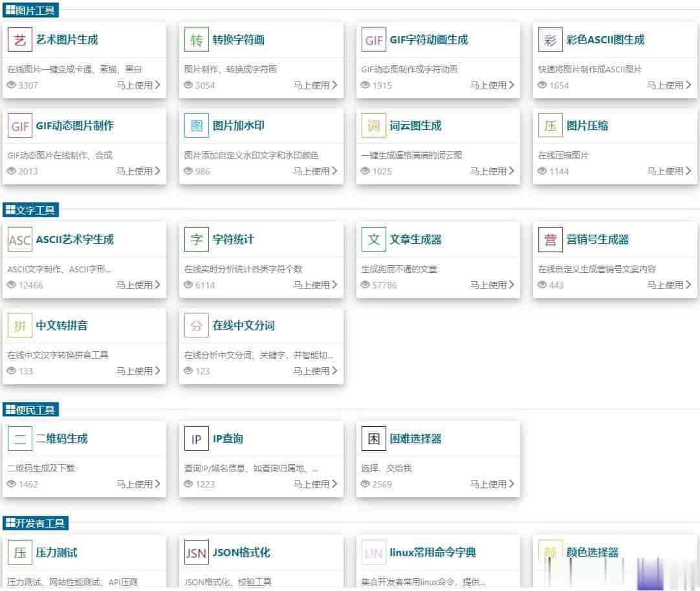This screenshot has width=700, height=591.
Task: Click the 图片工具 section header
Action: pyautogui.click(x=31, y=10)
